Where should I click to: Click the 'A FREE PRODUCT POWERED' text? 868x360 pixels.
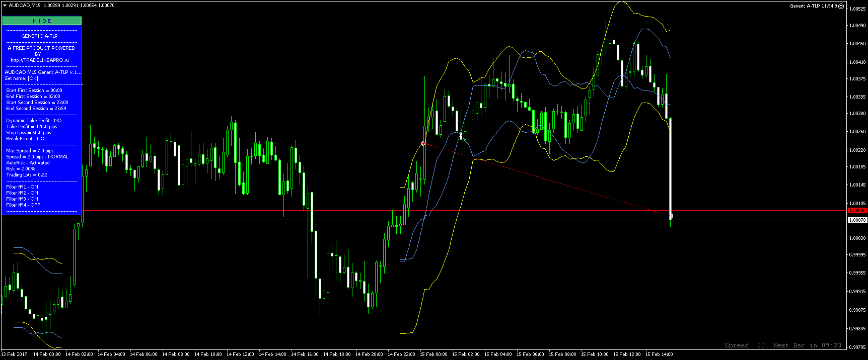41,48
